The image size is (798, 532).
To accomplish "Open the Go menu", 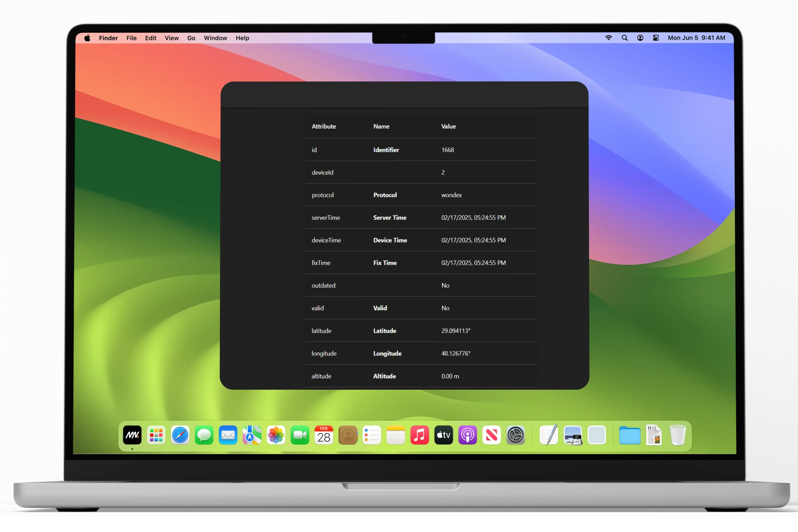I will (x=191, y=38).
